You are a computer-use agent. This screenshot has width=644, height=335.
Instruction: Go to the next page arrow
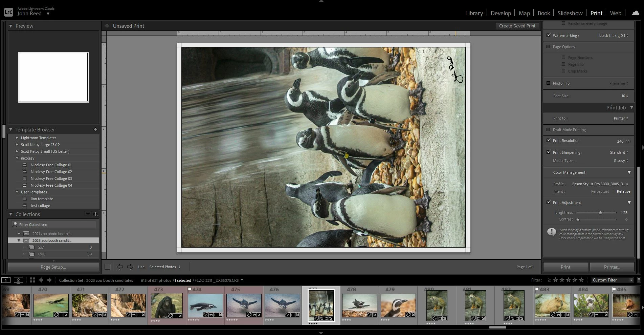(130, 267)
